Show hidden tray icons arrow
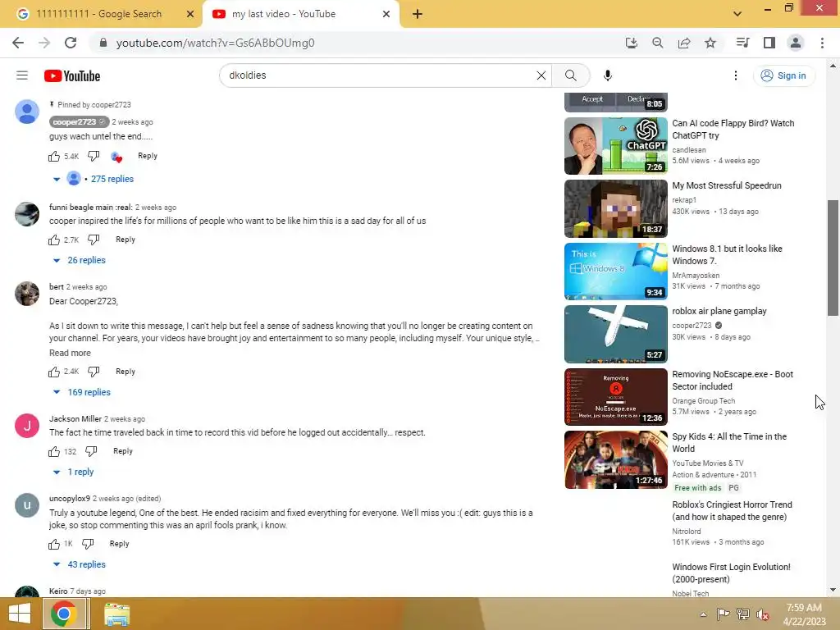 [703, 614]
